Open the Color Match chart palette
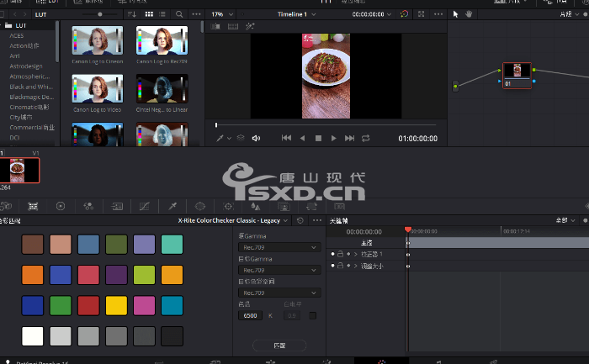 tap(33, 206)
